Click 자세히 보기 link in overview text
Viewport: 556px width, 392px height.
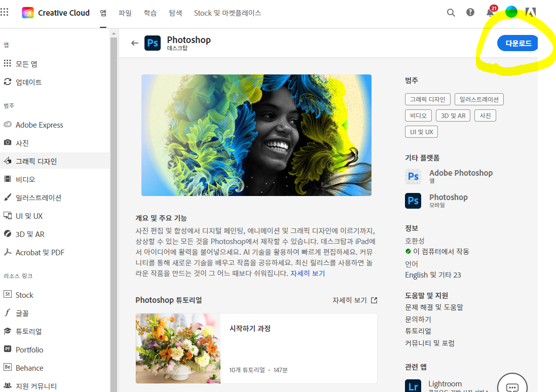pyautogui.click(x=308, y=273)
